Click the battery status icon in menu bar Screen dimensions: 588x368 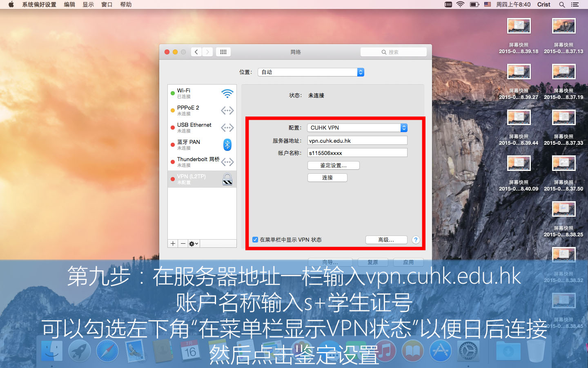[474, 4]
